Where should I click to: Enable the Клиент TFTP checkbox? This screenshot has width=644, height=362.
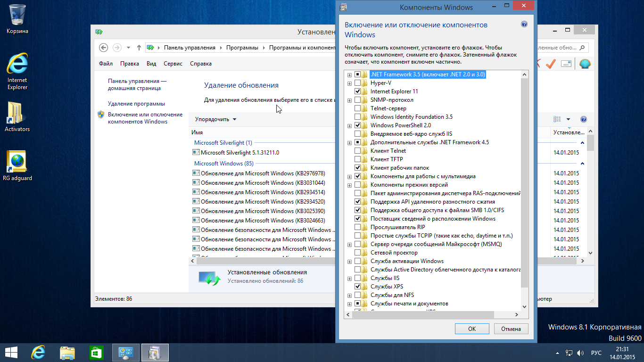358,159
